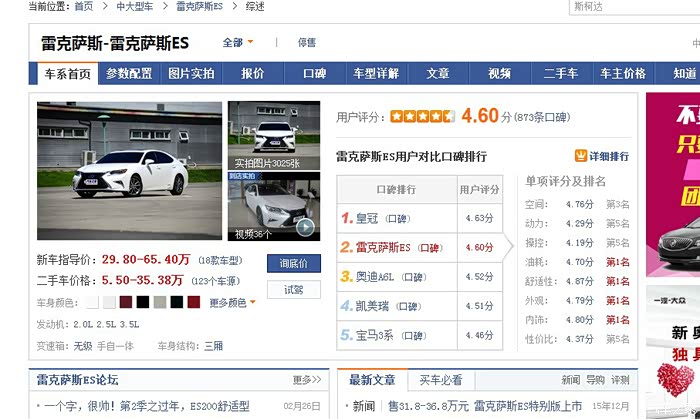Open the 凯美瑞 ranking link
Image resolution: width=700 pixels, height=419 pixels.
coord(372,306)
